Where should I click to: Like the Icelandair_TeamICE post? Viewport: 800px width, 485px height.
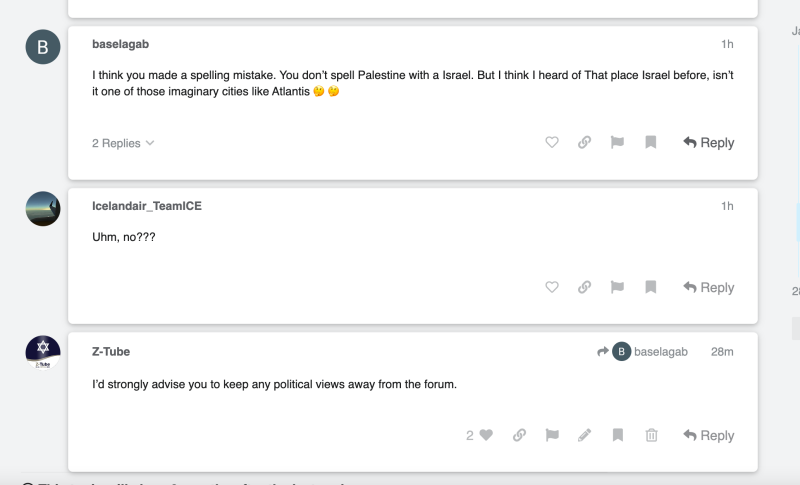click(x=552, y=287)
